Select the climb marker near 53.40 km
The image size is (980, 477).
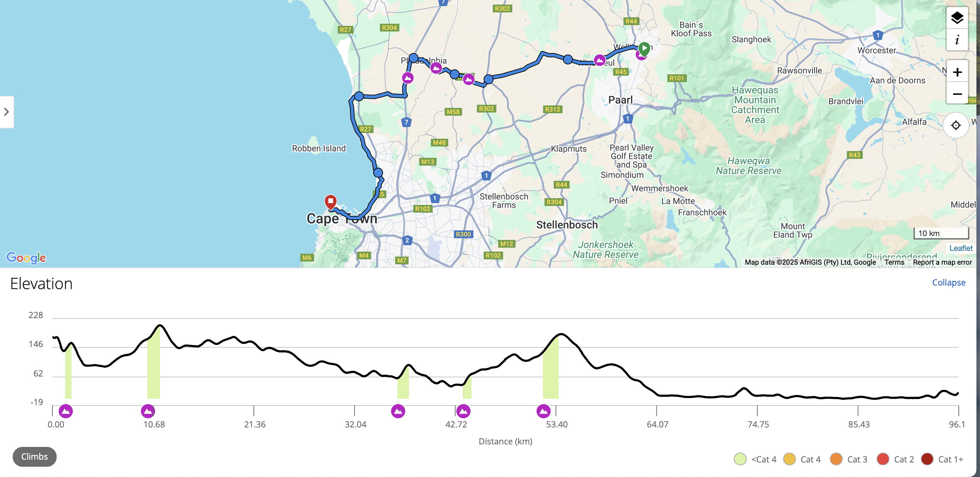(543, 411)
